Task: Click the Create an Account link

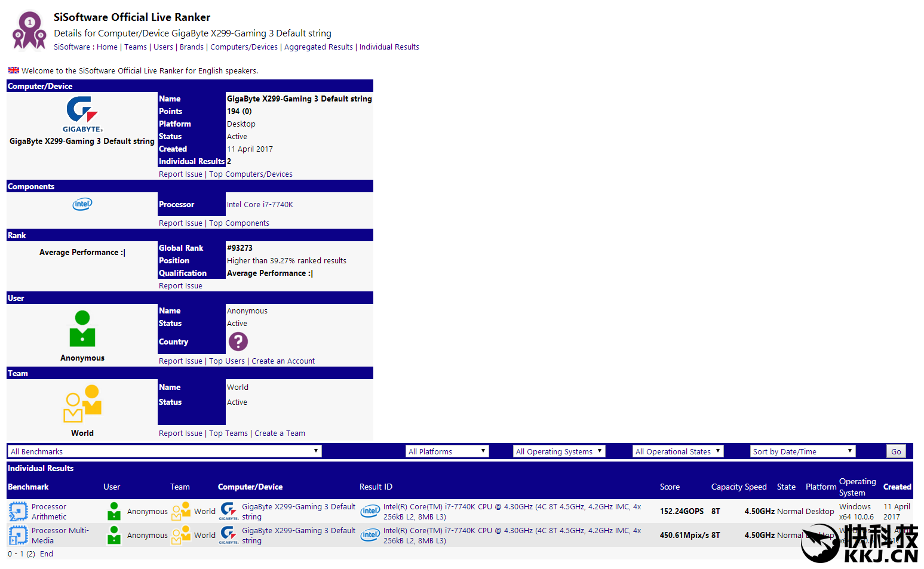Action: [283, 361]
